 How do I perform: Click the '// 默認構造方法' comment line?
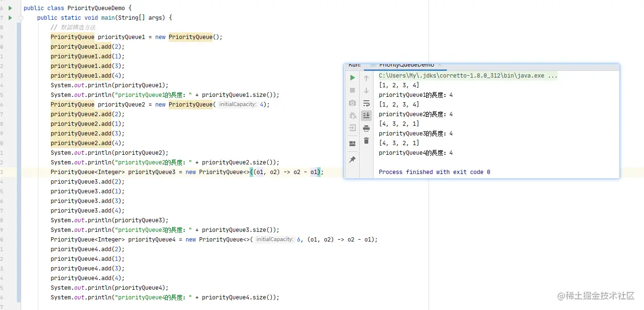pyautogui.click(x=73, y=27)
